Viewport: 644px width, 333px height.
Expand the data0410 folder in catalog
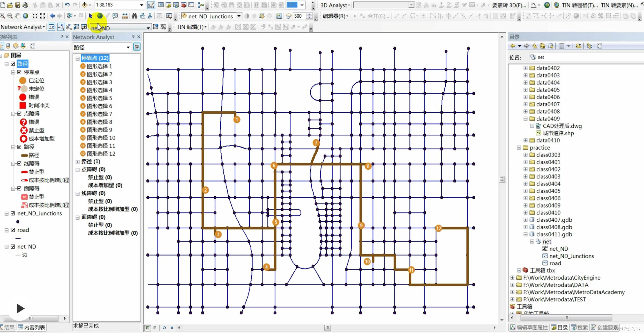tap(525, 140)
